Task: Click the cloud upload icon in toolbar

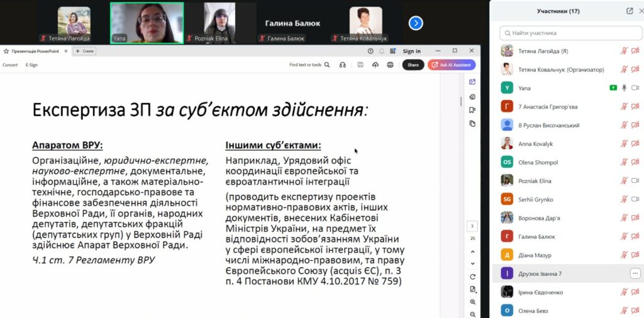Action: 375,65
